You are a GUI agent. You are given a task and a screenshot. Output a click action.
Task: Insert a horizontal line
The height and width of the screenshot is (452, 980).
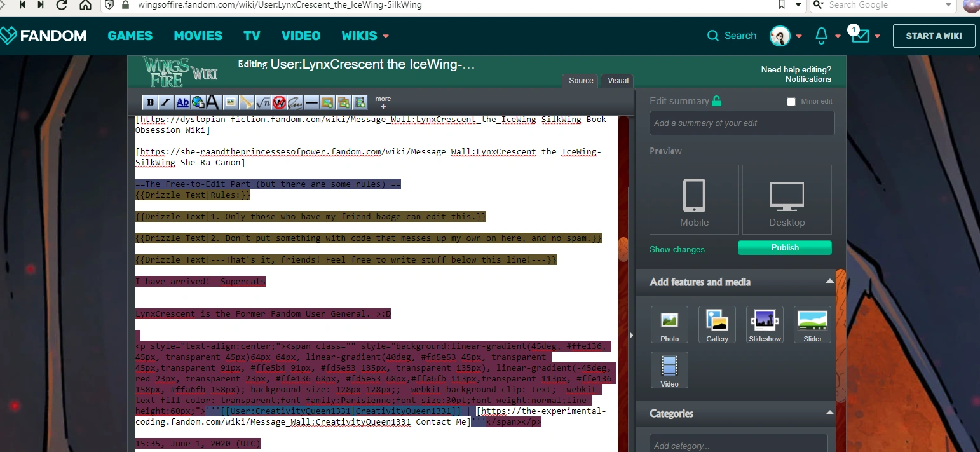coord(311,102)
